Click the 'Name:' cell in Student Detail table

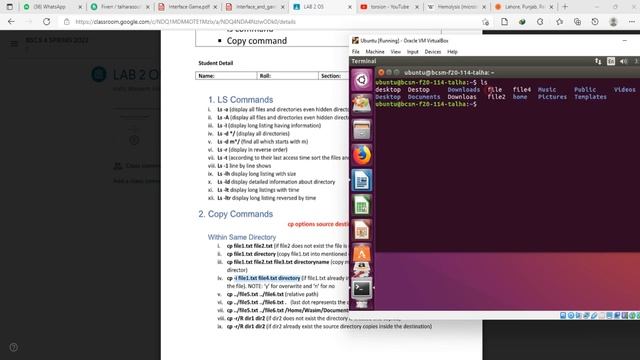pos(226,76)
